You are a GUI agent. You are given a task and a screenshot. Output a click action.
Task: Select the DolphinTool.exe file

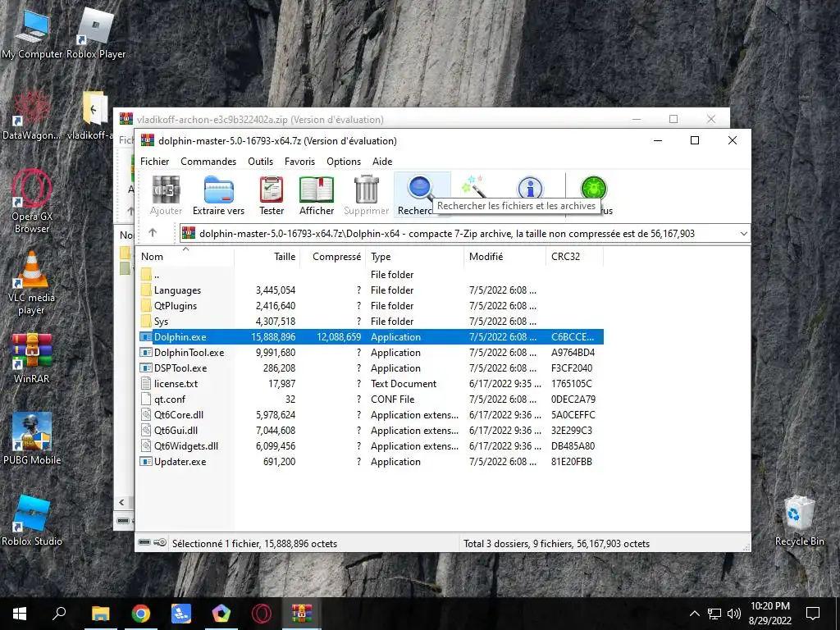tap(370, 352)
